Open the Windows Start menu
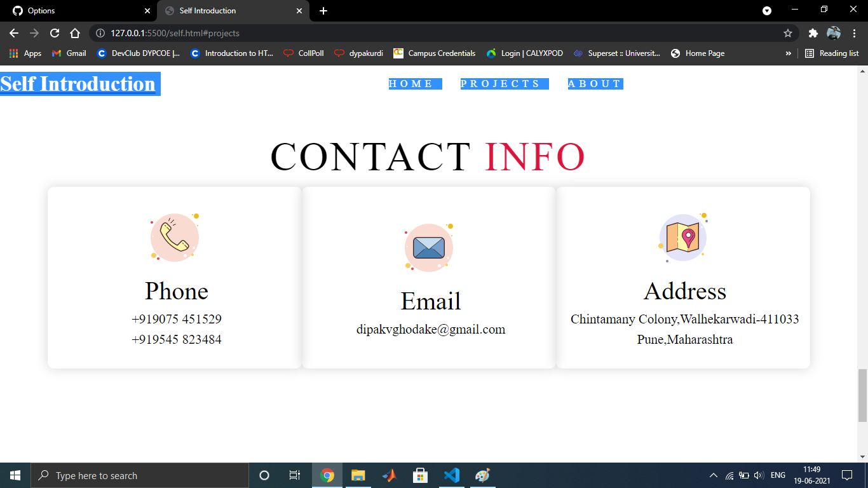This screenshot has height=488, width=868. pos(15,475)
